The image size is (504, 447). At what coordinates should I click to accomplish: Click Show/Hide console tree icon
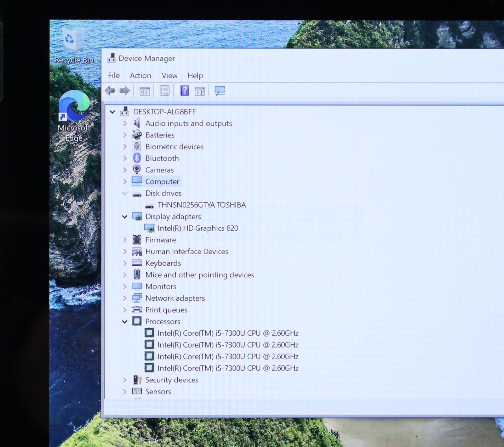tap(145, 91)
